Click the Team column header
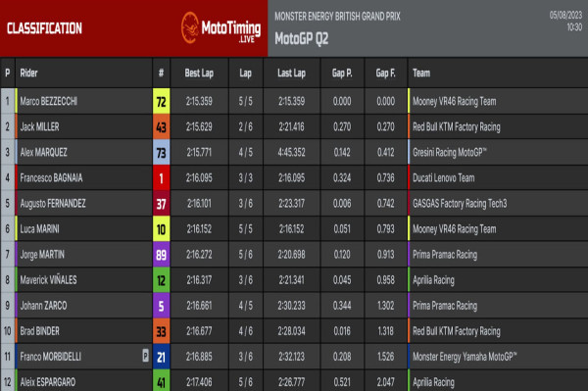This screenshot has height=391, width=588. 421,73
